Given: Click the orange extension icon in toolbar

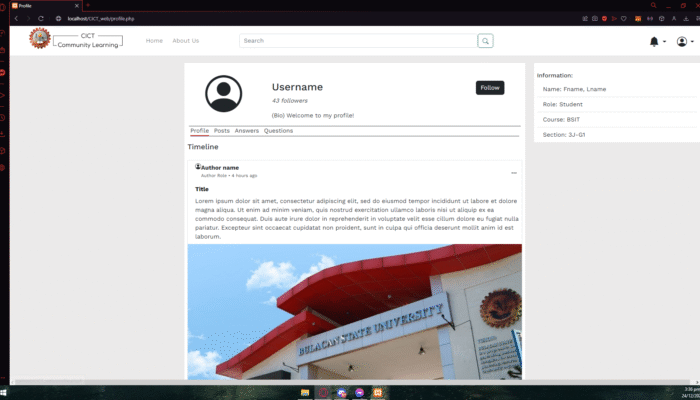Looking at the screenshot, I should point(638,19).
